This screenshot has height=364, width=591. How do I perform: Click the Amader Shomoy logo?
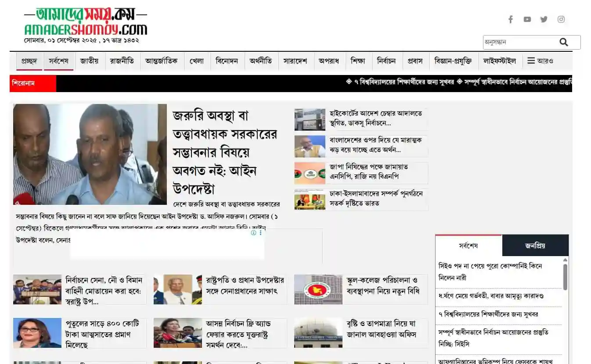pos(86,21)
